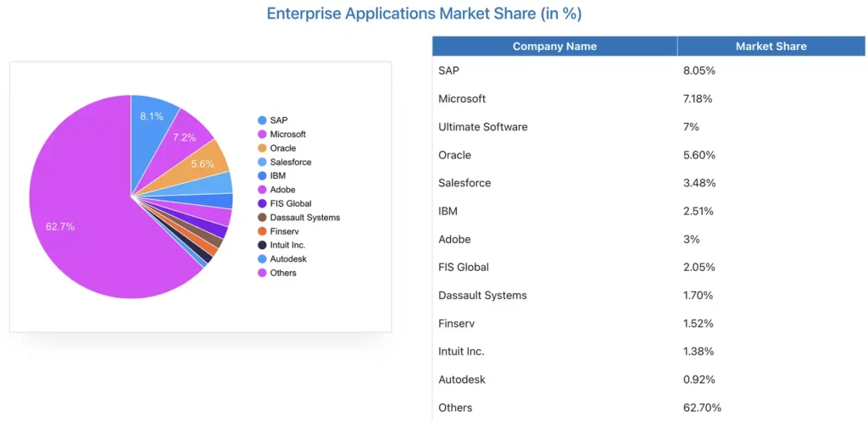
Task: Click Ultimate Software table cell
Action: (x=482, y=127)
